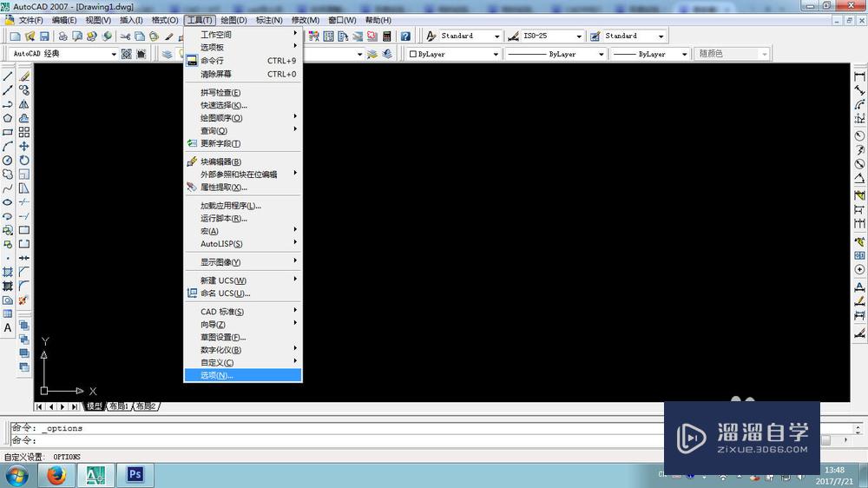The height and width of the screenshot is (488, 868).
Task: Click the first-tab navigation arrow button
Action: pyautogui.click(x=39, y=406)
